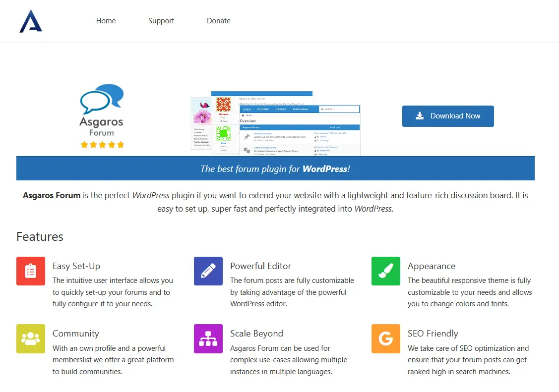Screen dimensions: 559x392
Task: Click the 'Powerful Editor' heading
Action: coord(260,266)
